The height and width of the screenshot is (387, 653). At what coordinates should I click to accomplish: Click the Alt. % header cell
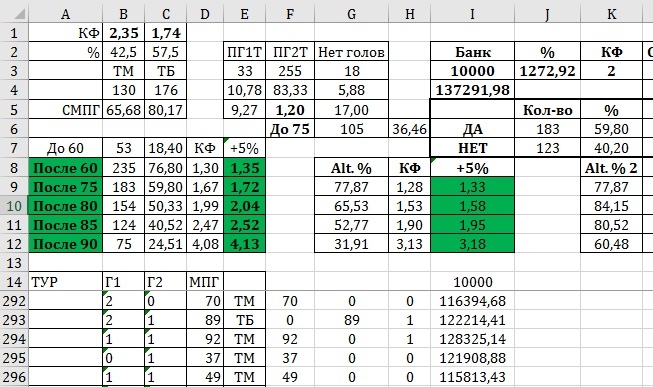point(351,167)
